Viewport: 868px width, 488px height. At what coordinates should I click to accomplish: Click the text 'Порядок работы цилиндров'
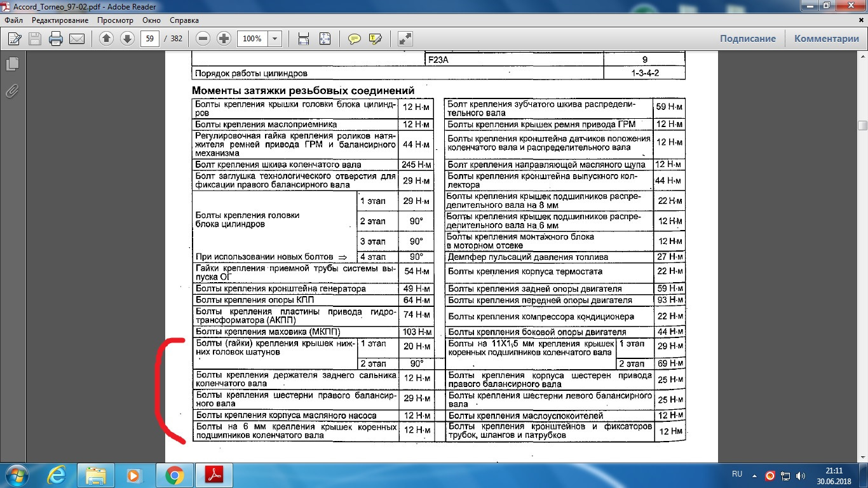coord(251,73)
